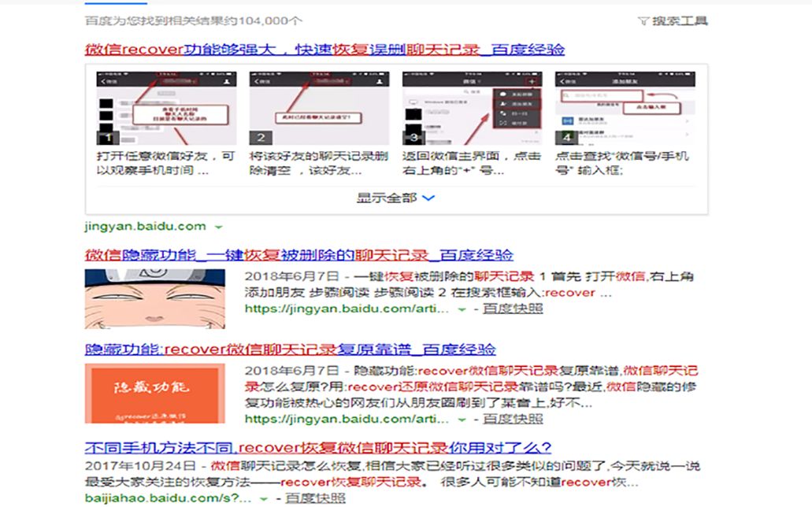
Task: View step 3 thumbnail 返回微信主界面
Action: 473,108
